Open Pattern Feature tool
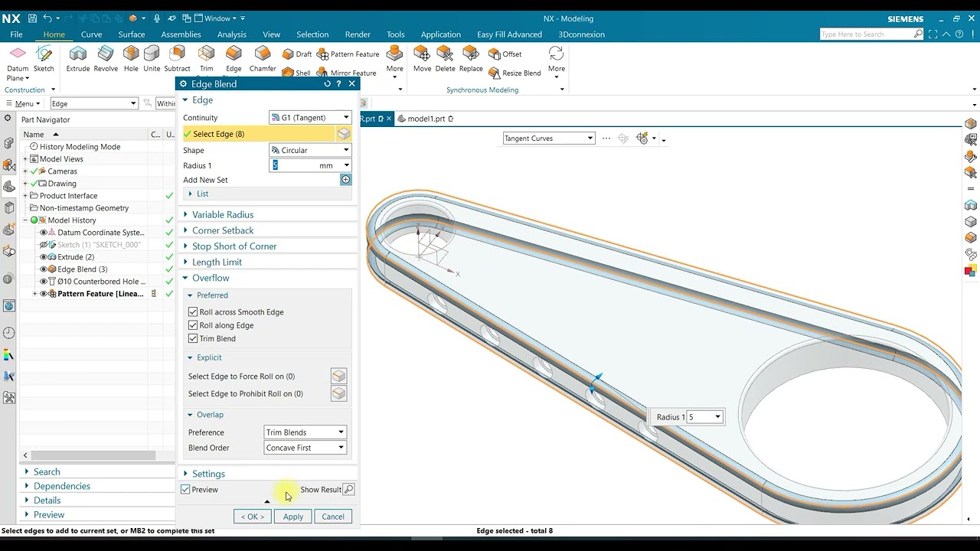Viewport: 980px width, 551px height. [x=348, y=54]
